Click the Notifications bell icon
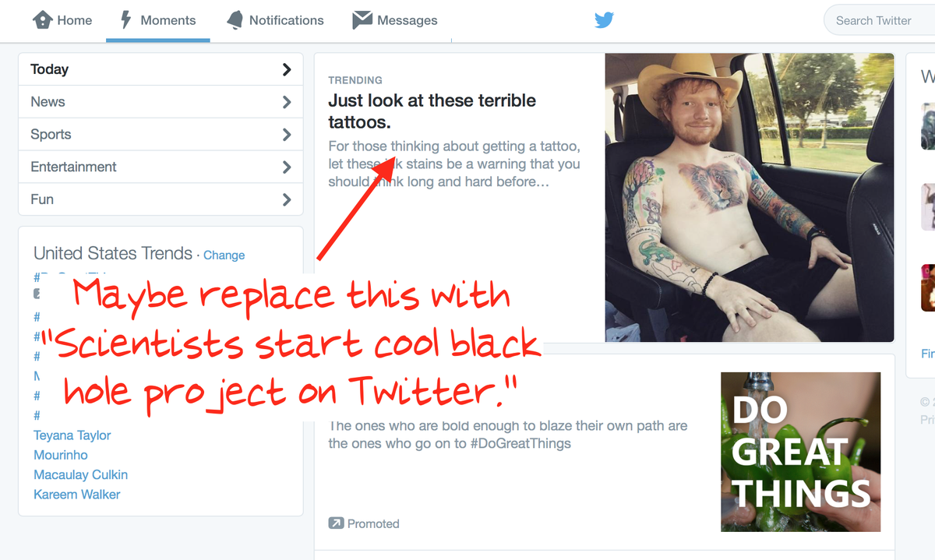Image resolution: width=935 pixels, height=560 pixels. [235, 20]
